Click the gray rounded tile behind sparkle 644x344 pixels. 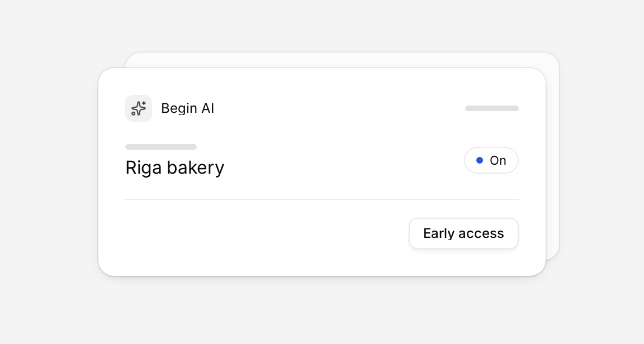point(139,108)
